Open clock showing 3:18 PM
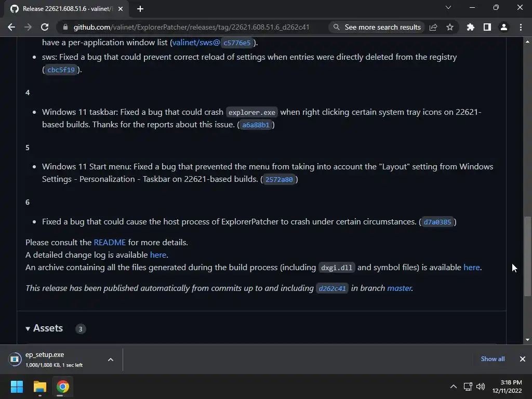The image size is (532, 399). coord(507,387)
